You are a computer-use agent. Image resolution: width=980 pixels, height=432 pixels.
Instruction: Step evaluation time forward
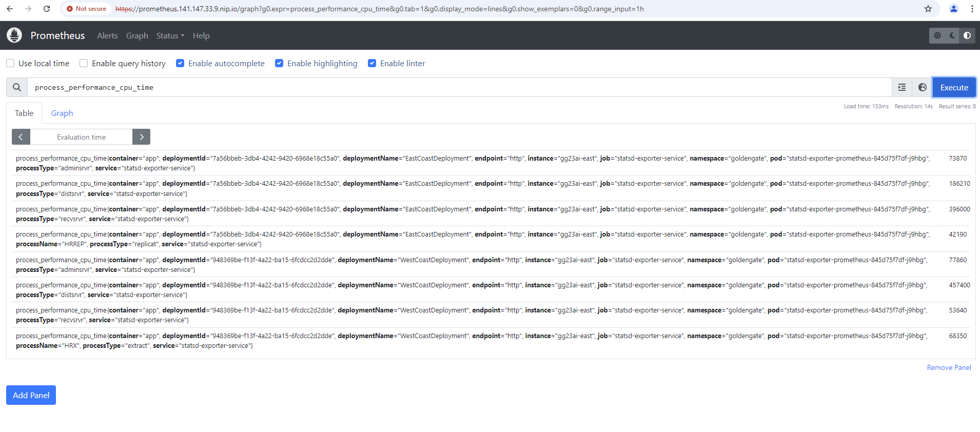[x=141, y=137]
